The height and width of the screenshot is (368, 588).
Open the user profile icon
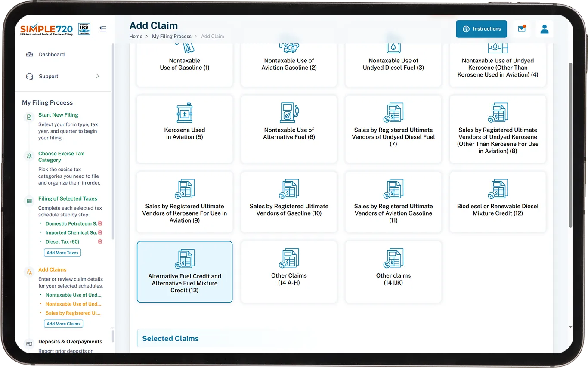544,29
